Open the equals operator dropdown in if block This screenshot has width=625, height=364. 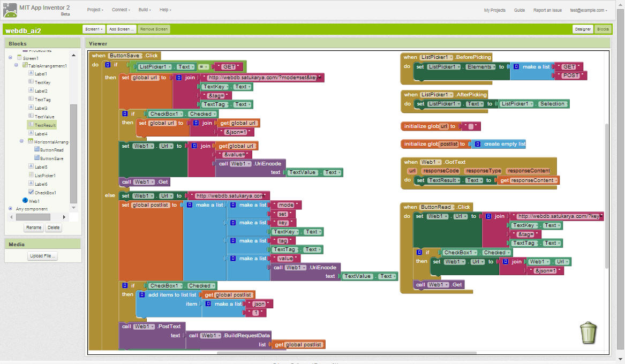tap(204, 66)
